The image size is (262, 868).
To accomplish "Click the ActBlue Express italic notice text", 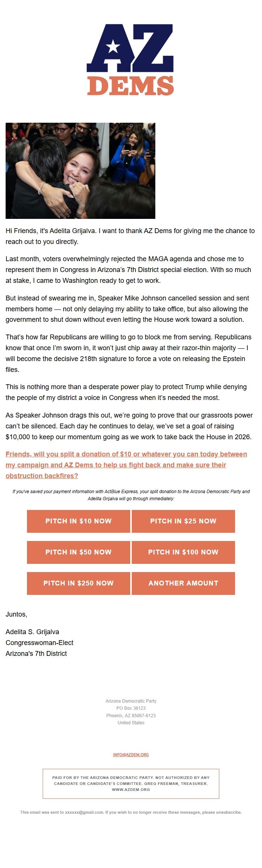I will [131, 495].
